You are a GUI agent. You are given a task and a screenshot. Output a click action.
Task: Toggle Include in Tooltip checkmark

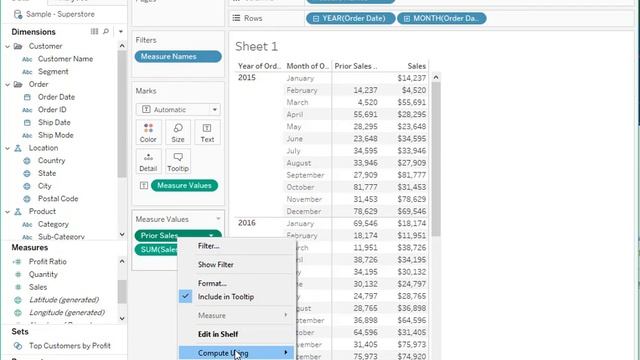tap(185, 296)
